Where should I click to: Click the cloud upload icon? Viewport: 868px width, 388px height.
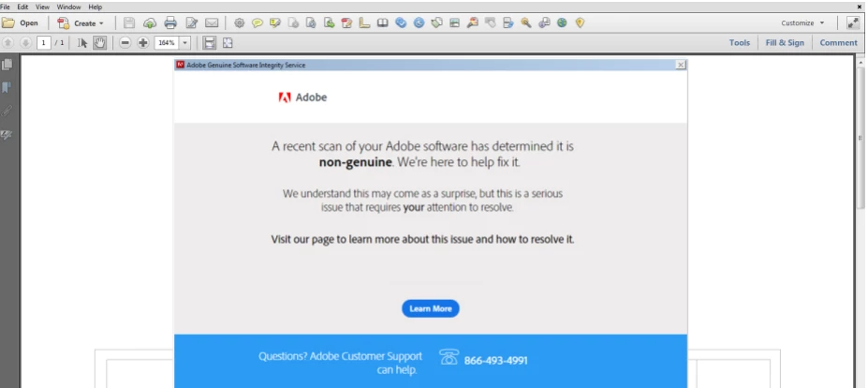[x=150, y=23]
